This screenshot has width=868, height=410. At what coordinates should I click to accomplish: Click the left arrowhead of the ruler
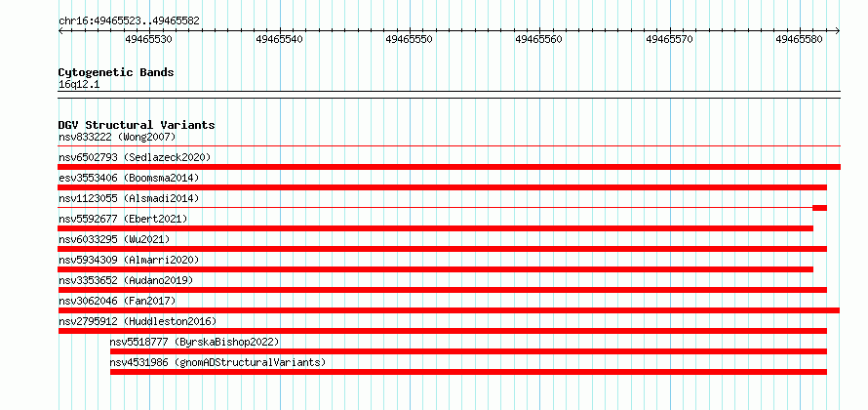pyautogui.click(x=60, y=31)
